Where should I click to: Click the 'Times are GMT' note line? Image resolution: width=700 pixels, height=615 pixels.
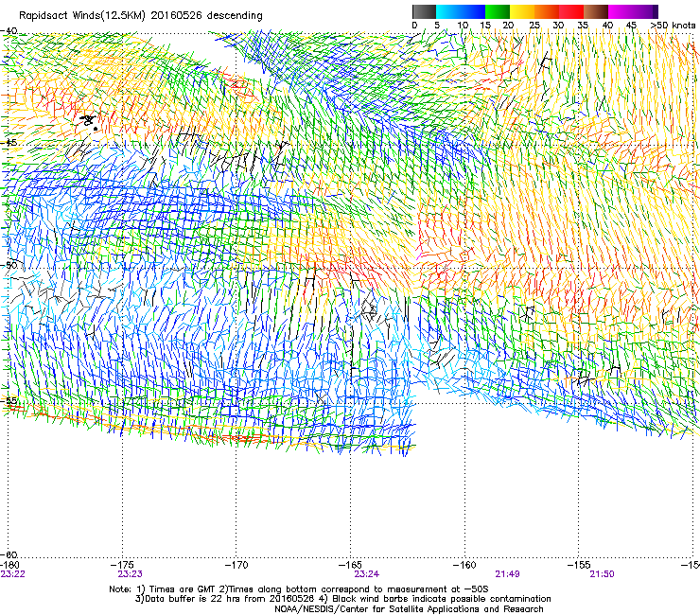[298, 589]
